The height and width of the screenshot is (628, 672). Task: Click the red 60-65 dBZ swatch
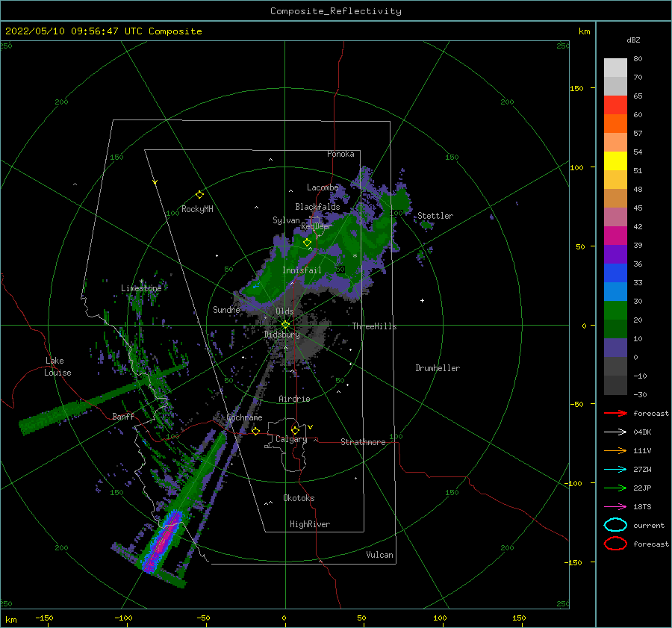click(x=615, y=105)
